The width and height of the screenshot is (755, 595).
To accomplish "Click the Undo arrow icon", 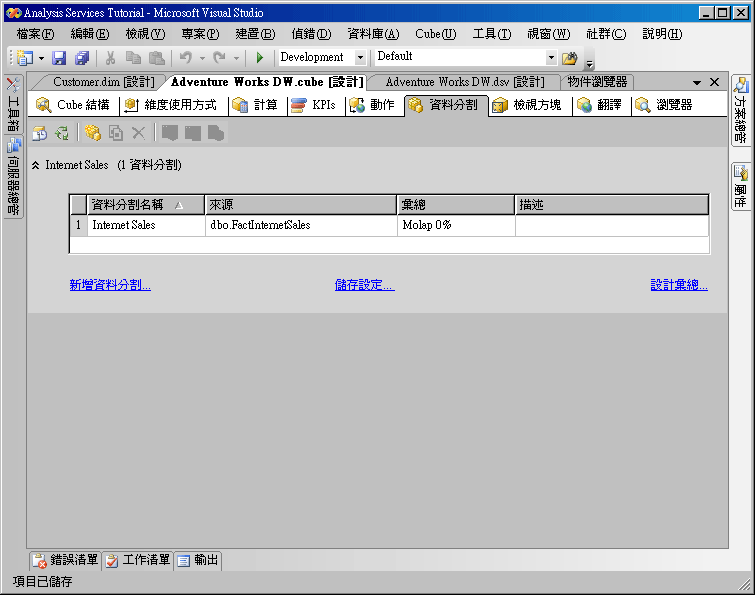I will (186, 58).
